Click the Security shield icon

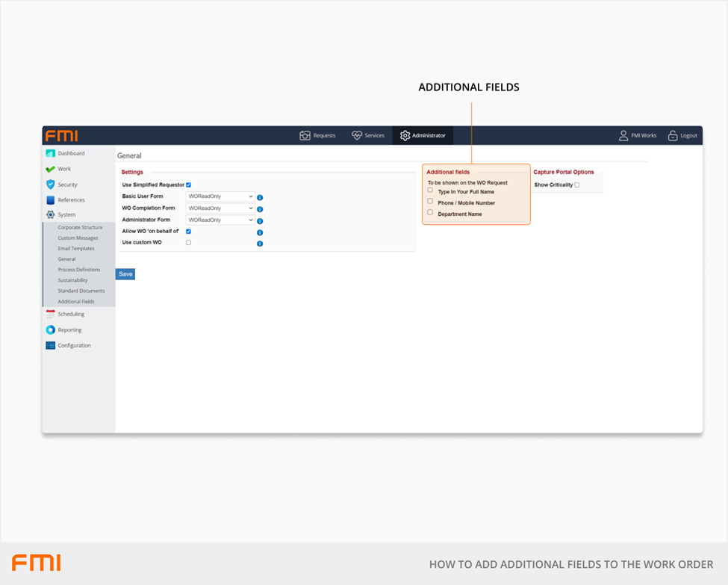coord(50,185)
